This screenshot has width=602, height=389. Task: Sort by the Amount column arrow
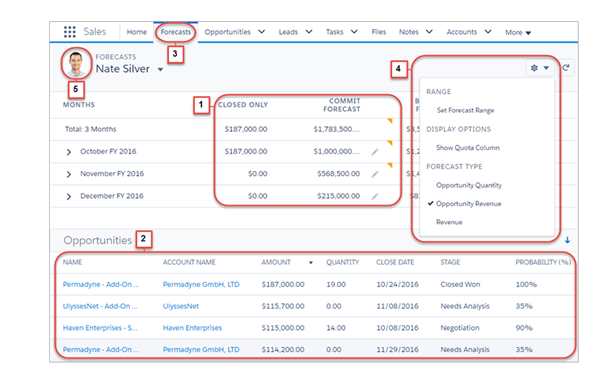click(x=311, y=263)
